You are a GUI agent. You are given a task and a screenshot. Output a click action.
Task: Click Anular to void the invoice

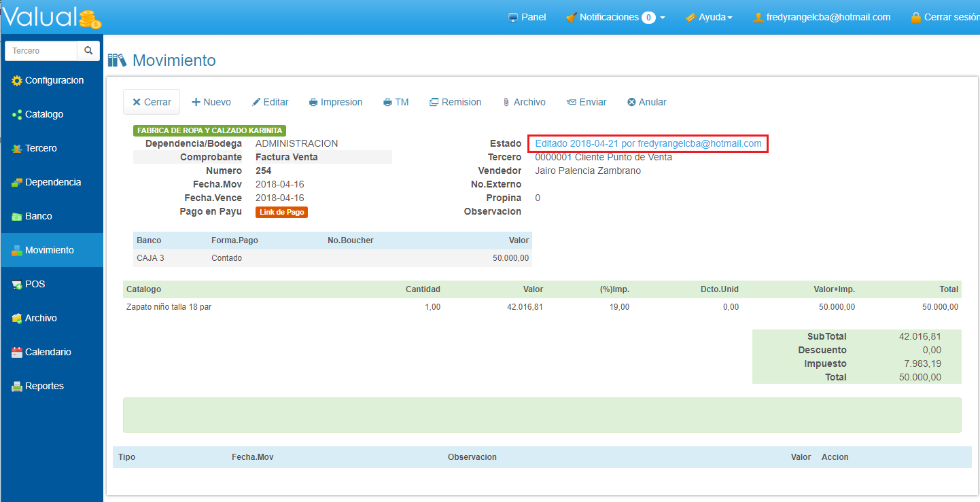click(x=646, y=102)
